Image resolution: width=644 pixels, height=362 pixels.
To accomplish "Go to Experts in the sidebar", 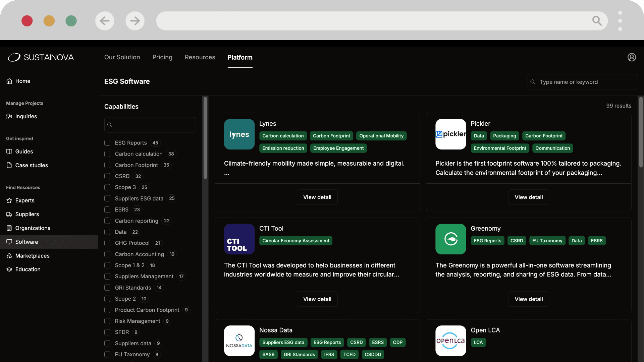I will point(25,200).
